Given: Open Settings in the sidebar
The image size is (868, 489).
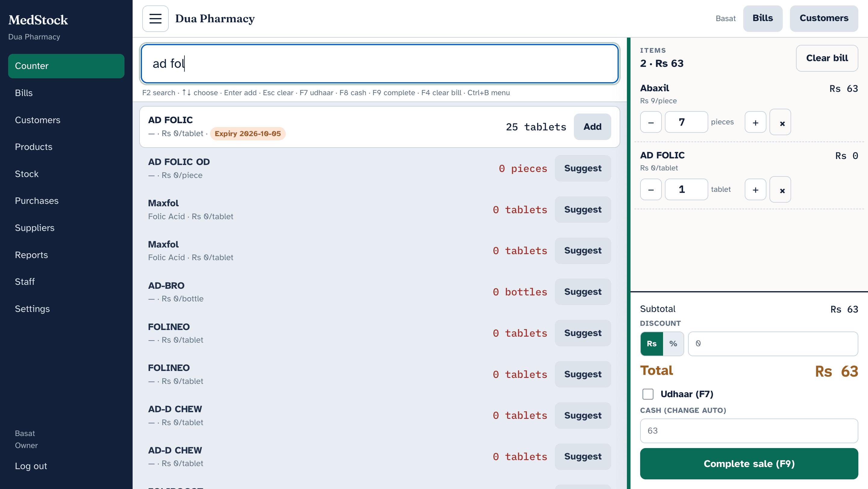Looking at the screenshot, I should point(66,309).
